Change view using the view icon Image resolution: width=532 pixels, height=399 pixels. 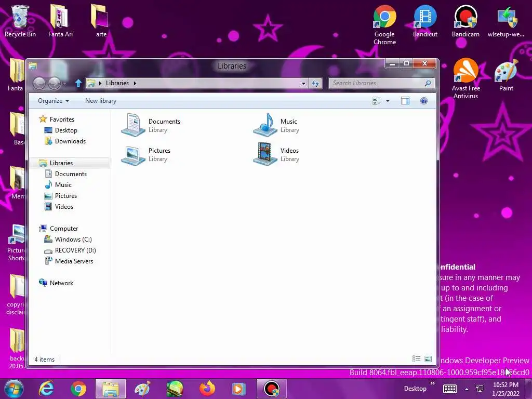click(x=377, y=101)
